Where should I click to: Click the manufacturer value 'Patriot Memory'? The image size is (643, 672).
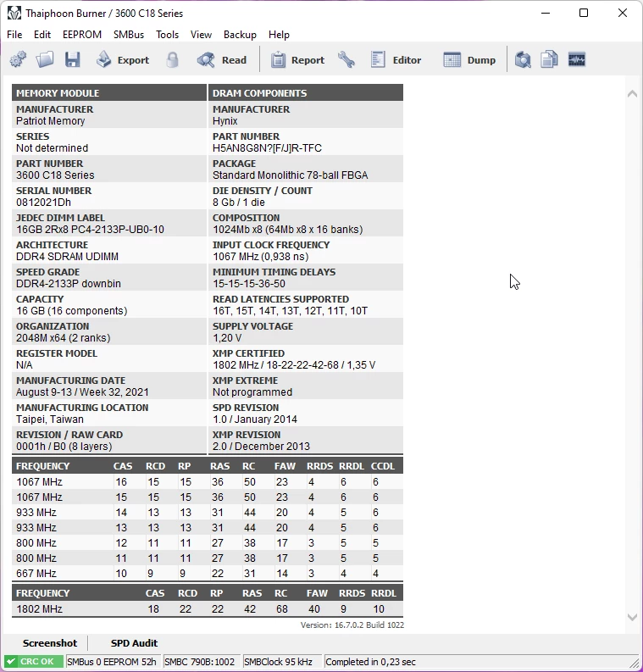pyautogui.click(x=51, y=121)
